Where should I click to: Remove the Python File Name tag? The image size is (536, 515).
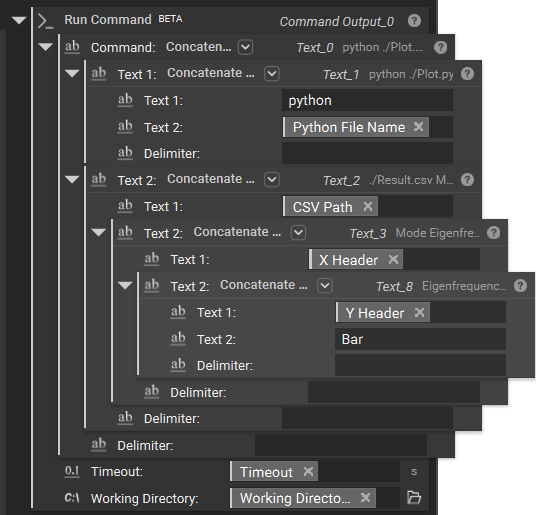coord(418,127)
